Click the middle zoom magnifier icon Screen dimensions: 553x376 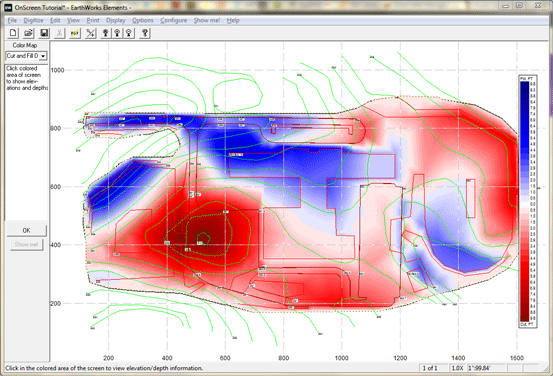click(117, 33)
